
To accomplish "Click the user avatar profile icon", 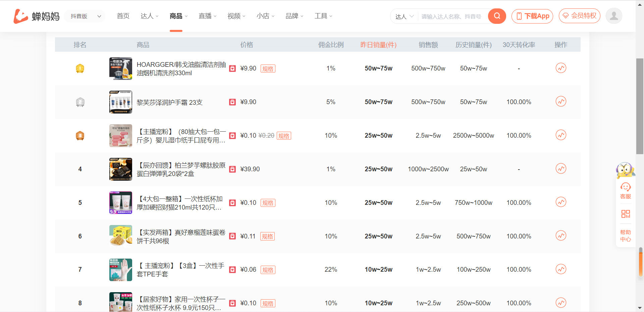I will (614, 16).
